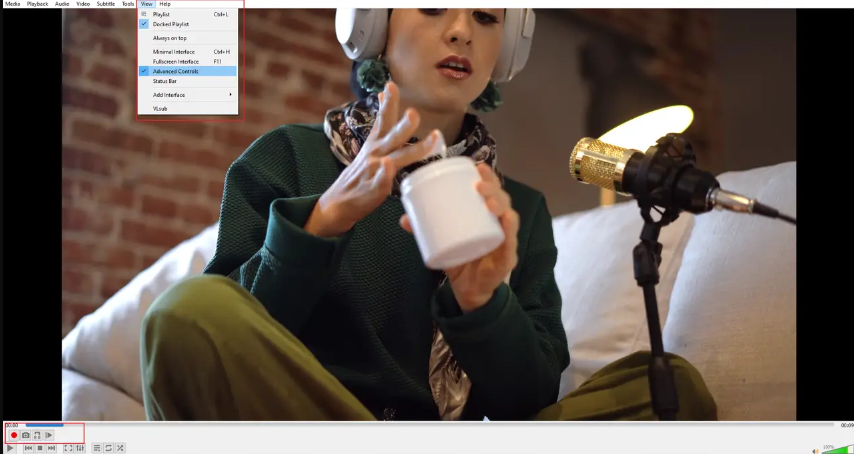Take a snapshot with the camera icon
Viewport: 854px width, 454px height.
[26, 435]
